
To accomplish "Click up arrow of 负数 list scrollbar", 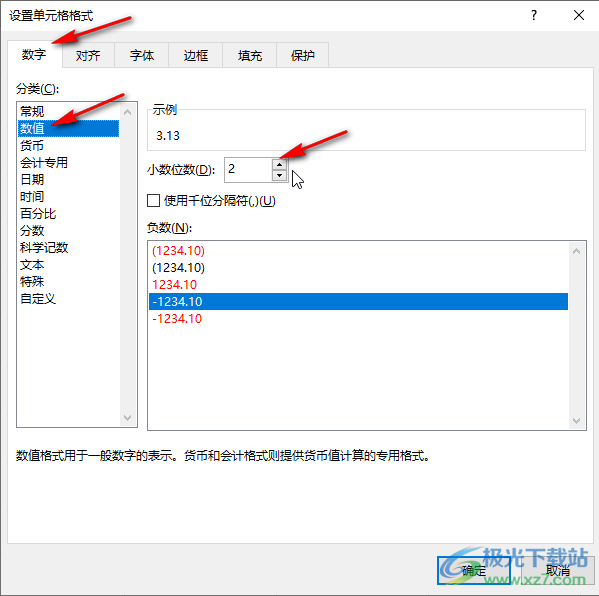I will click(576, 251).
